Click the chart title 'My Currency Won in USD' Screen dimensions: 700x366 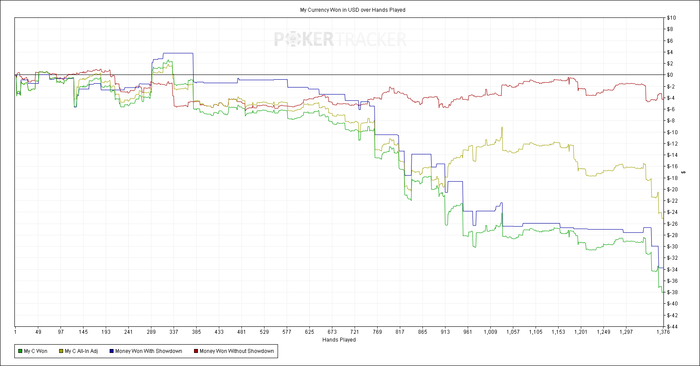click(329, 10)
